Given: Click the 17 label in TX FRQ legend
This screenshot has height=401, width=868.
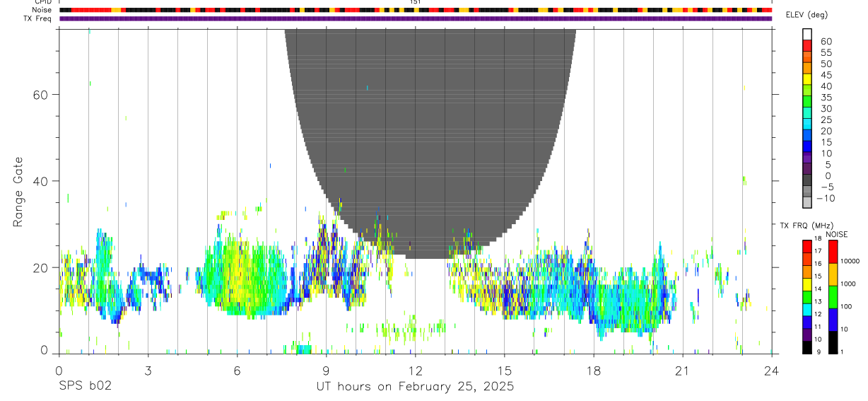Looking at the screenshot, I should tap(818, 251).
